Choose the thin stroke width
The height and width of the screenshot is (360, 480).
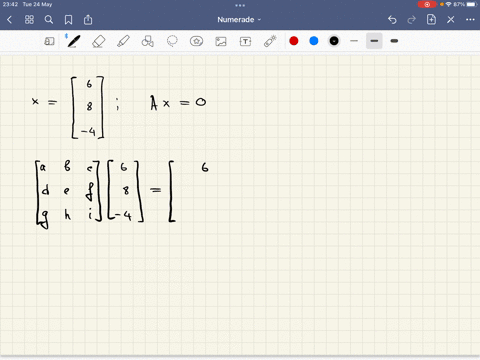click(x=354, y=41)
